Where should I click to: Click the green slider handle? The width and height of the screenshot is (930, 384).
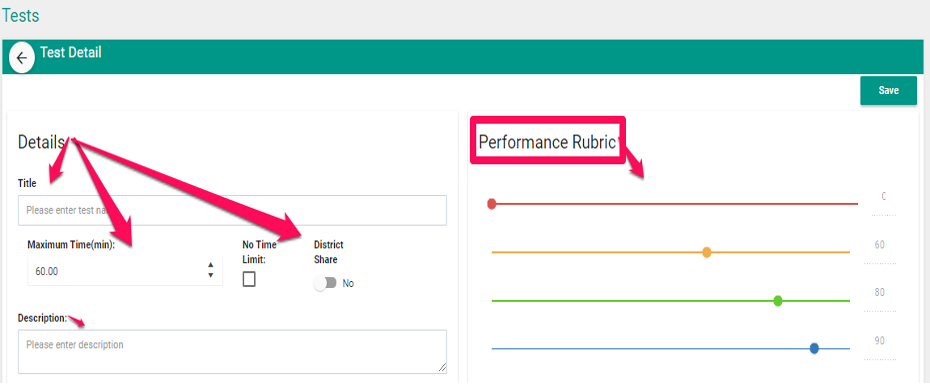[778, 301]
